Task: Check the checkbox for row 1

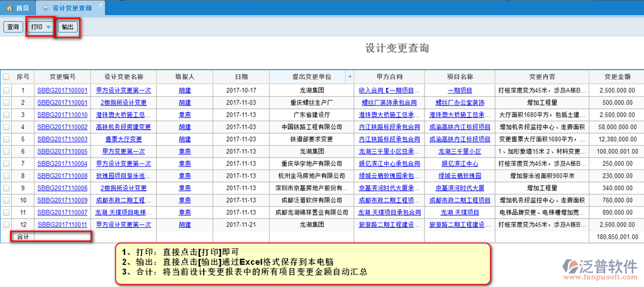Action: click(x=6, y=90)
